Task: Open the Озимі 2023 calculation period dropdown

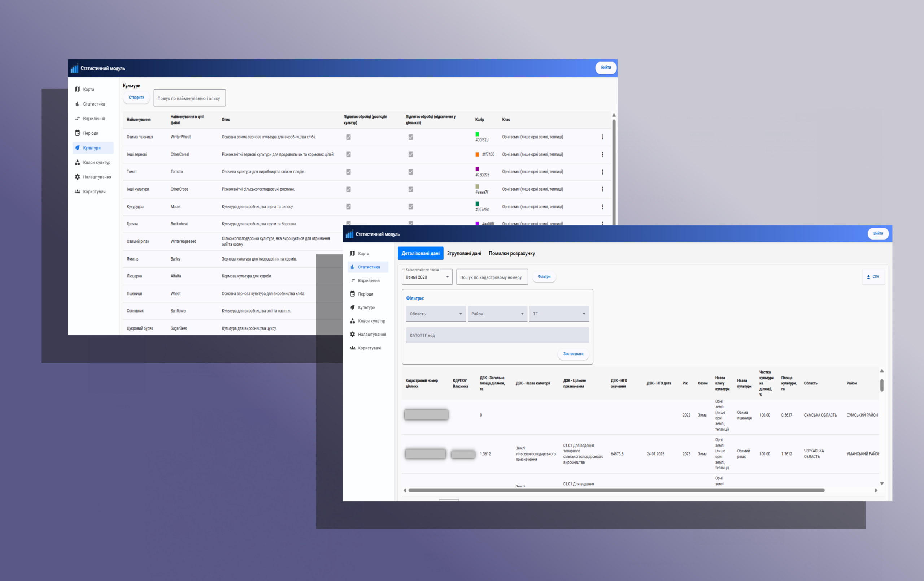Action: tap(427, 277)
